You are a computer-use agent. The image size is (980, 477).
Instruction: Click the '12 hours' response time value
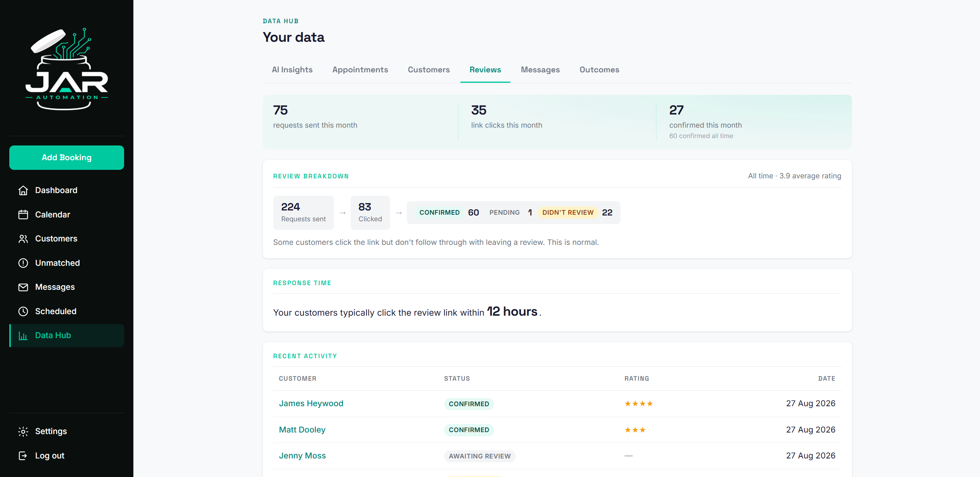pos(512,311)
